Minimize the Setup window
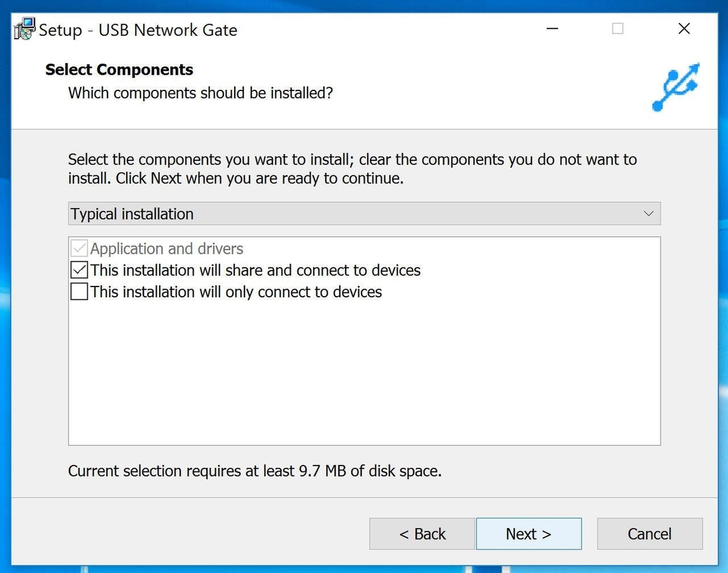Viewport: 728px width, 573px height. point(552,29)
